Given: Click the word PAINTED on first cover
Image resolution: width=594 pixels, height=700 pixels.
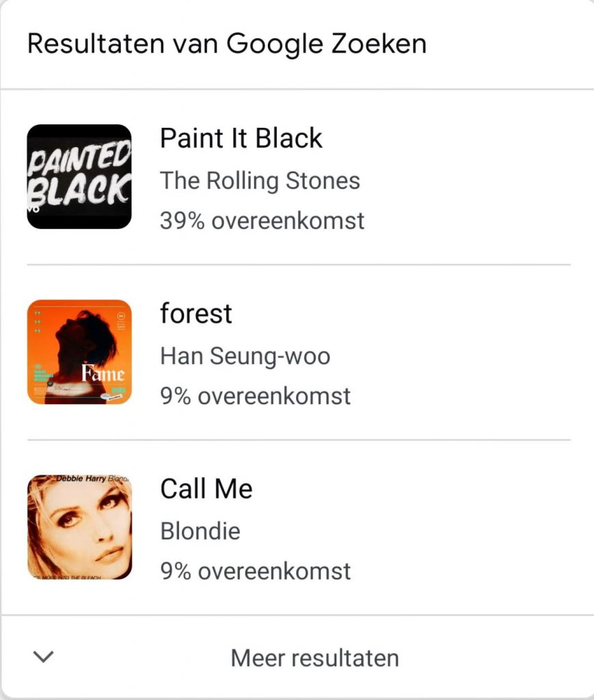Looking at the screenshot, I should pyautogui.click(x=79, y=159).
